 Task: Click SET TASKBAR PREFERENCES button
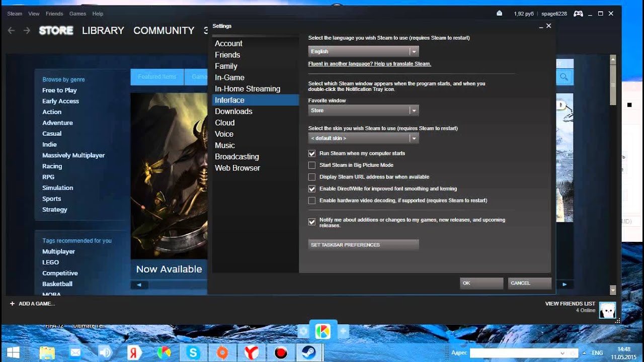pos(363,245)
